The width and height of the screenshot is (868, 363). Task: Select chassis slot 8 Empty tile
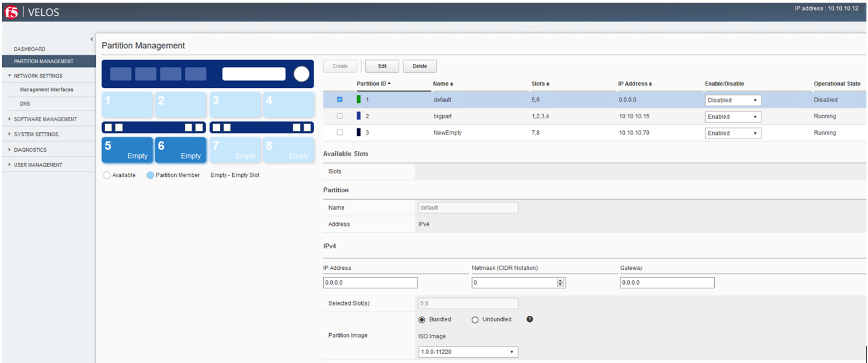[289, 150]
